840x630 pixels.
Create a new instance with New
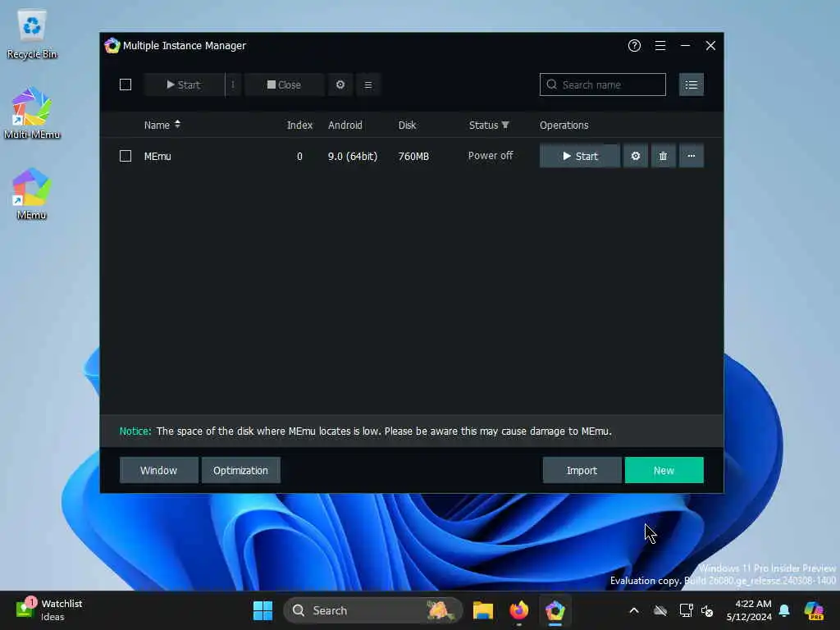pos(664,470)
